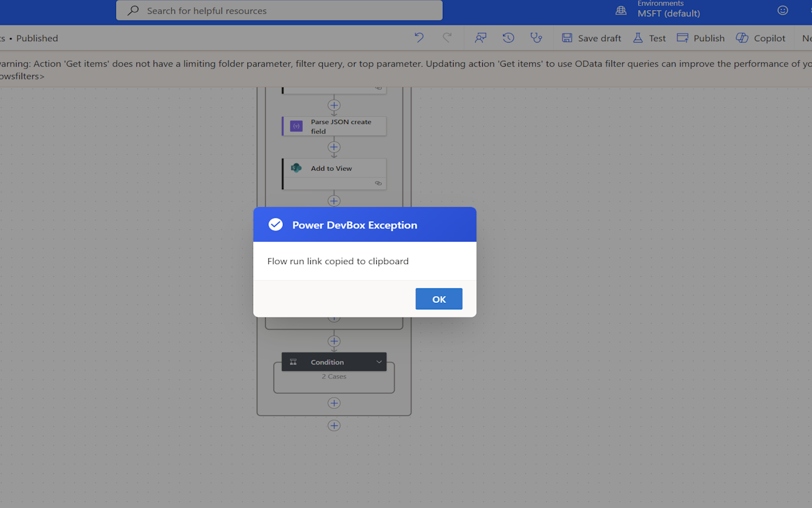Click the environment globe icon
812x508 pixels.
coord(621,10)
